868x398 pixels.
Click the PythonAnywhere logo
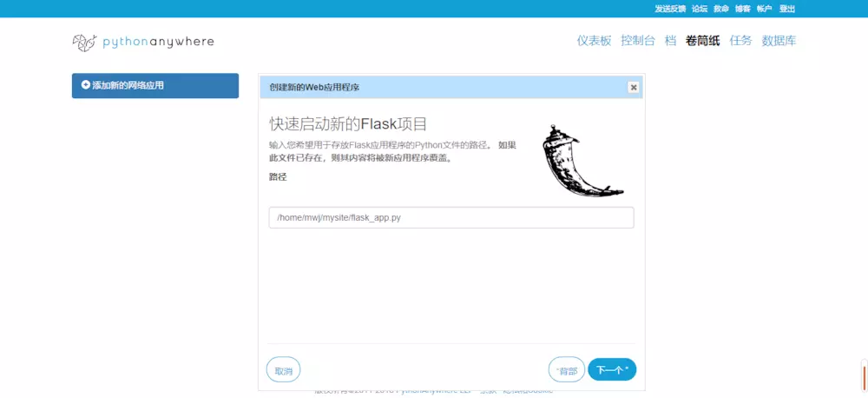coord(143,42)
